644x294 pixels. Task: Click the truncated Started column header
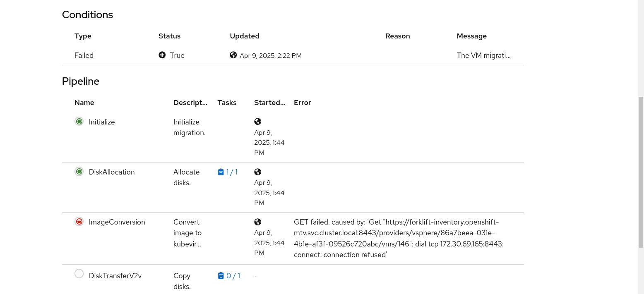(x=269, y=103)
